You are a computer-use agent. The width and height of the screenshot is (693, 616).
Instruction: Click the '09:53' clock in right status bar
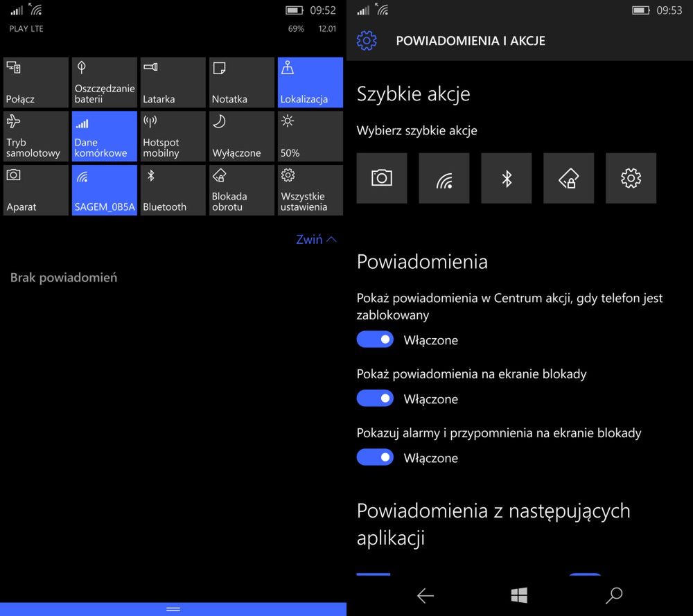point(669,10)
